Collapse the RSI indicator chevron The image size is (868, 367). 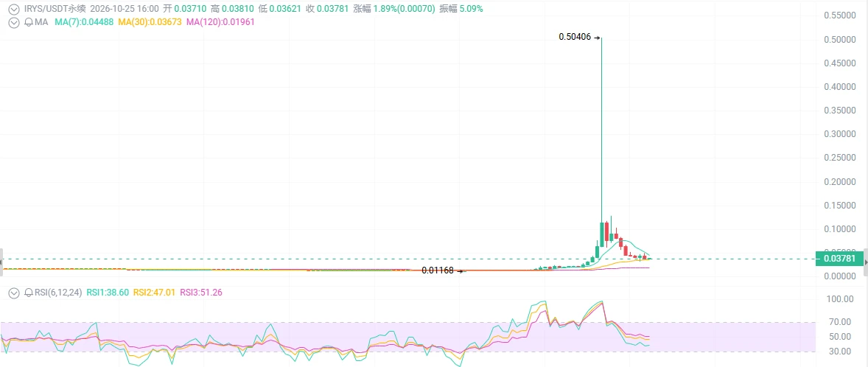15,293
